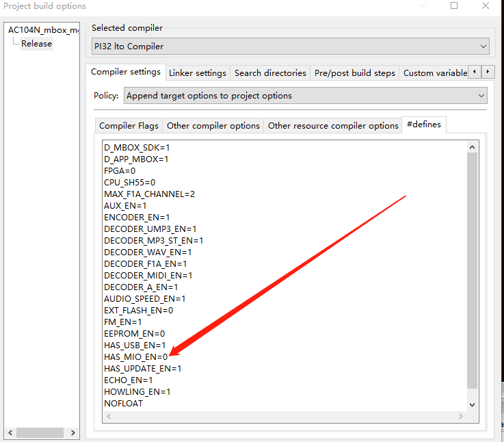Click target tree scroll right arrow
504x442 pixels.
(x=73, y=432)
